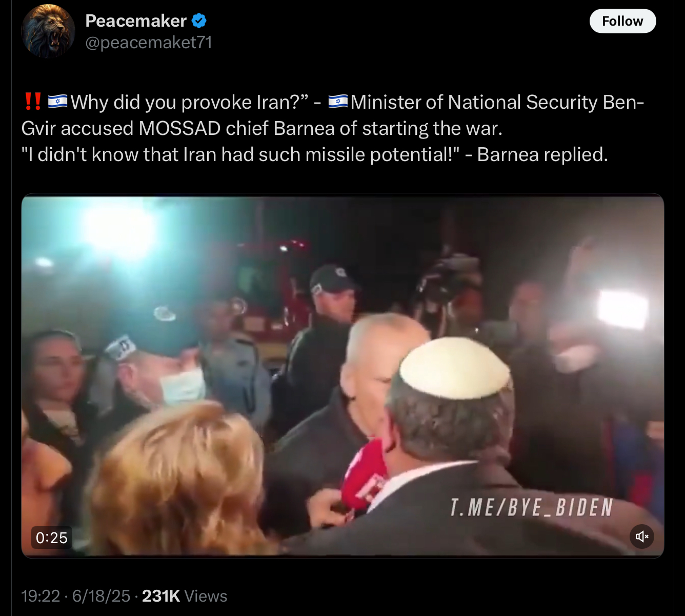The height and width of the screenshot is (616, 685).
Task: Open the @peacemaket71 handle link
Action: (x=149, y=42)
